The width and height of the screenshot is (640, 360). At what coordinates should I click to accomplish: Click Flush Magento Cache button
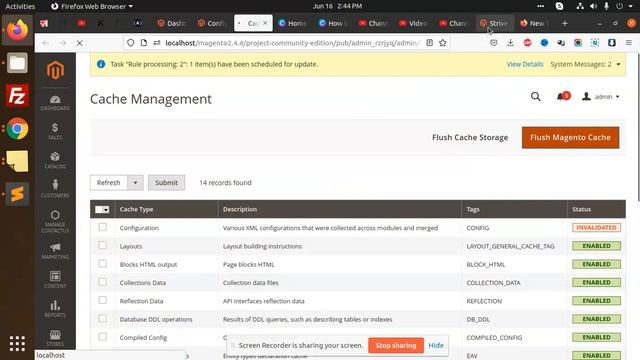570,138
